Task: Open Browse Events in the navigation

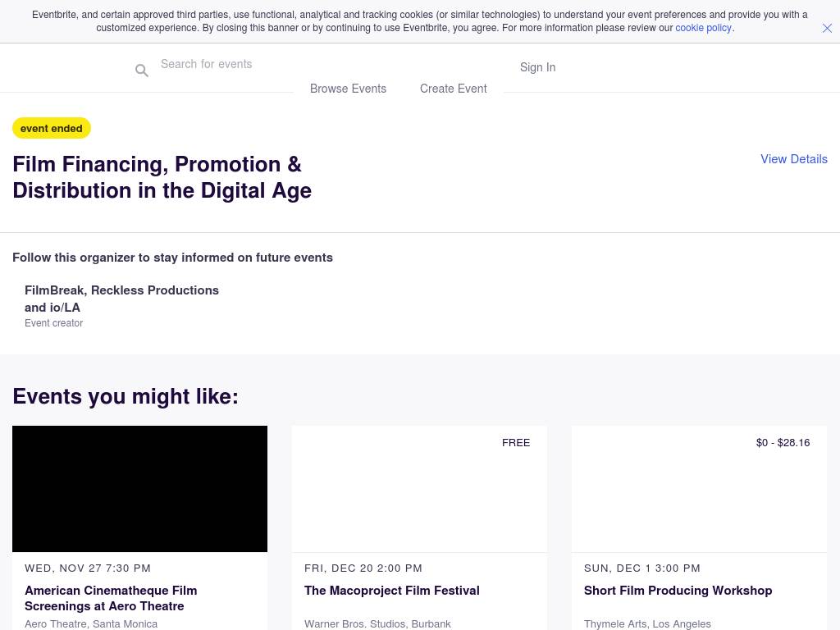Action: click(x=348, y=89)
